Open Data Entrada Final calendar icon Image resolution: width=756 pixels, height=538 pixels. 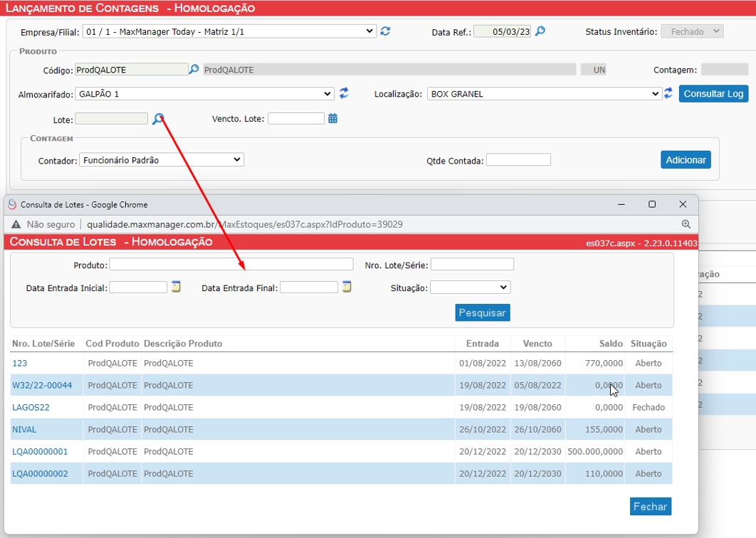pyautogui.click(x=347, y=287)
